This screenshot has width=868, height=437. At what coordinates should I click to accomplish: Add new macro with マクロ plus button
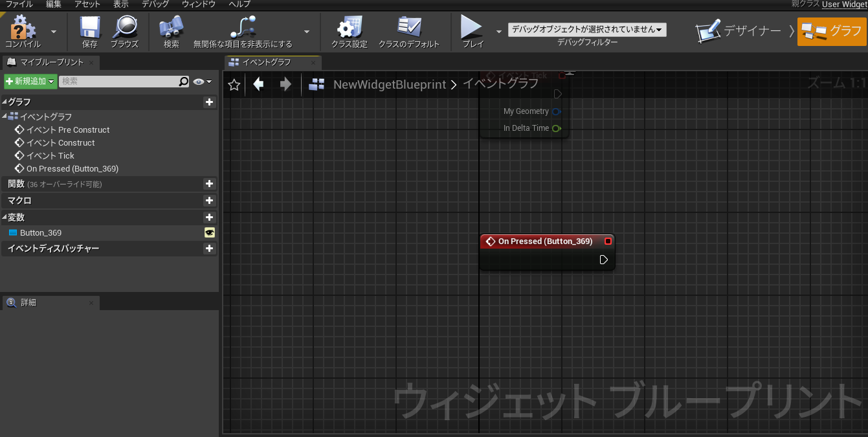(x=209, y=201)
